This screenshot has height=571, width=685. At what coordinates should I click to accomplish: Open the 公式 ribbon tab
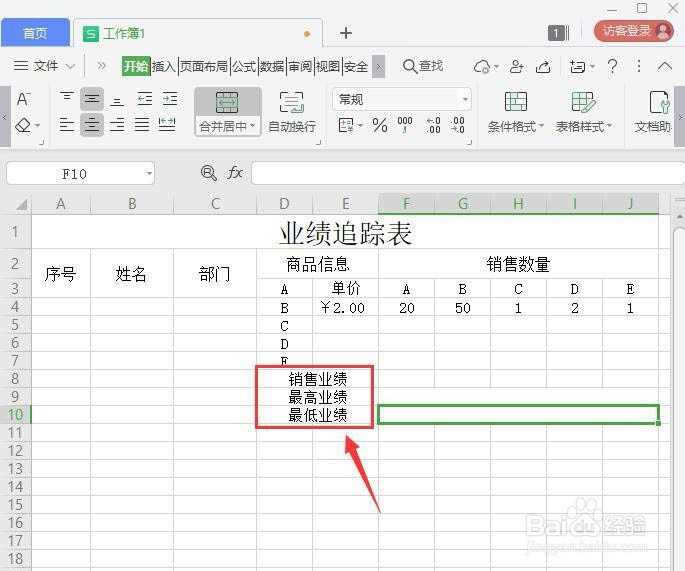click(244, 66)
